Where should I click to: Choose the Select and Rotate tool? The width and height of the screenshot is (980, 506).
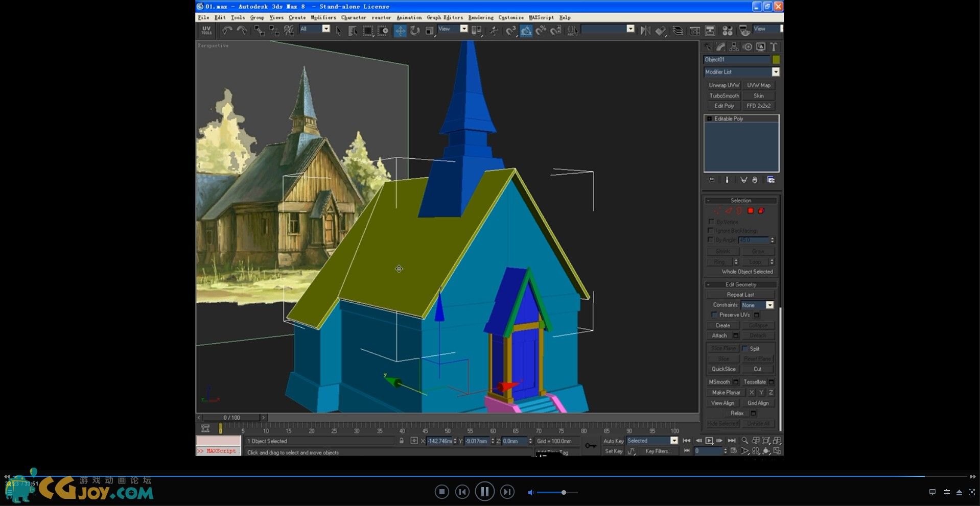415,31
